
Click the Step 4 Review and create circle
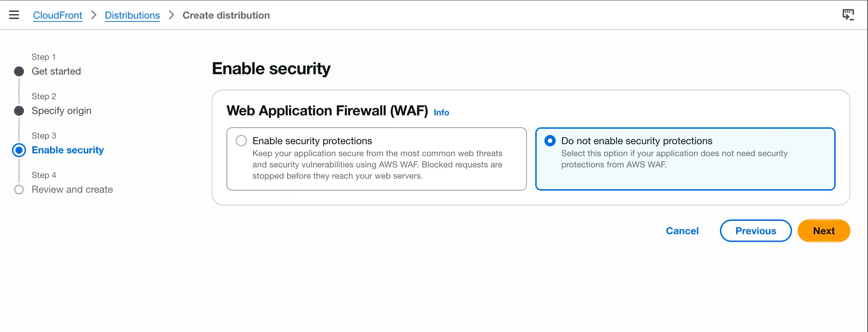[19, 190]
